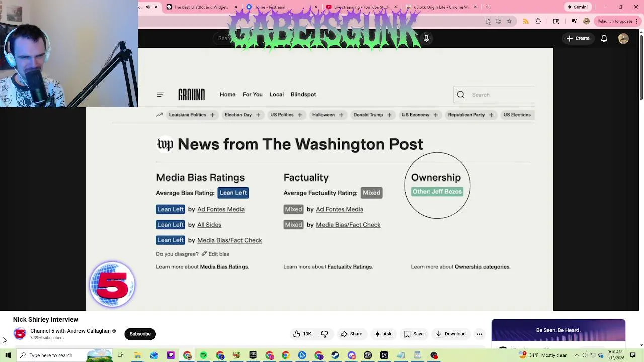Open more actions three-dot menu under video

coord(479,334)
